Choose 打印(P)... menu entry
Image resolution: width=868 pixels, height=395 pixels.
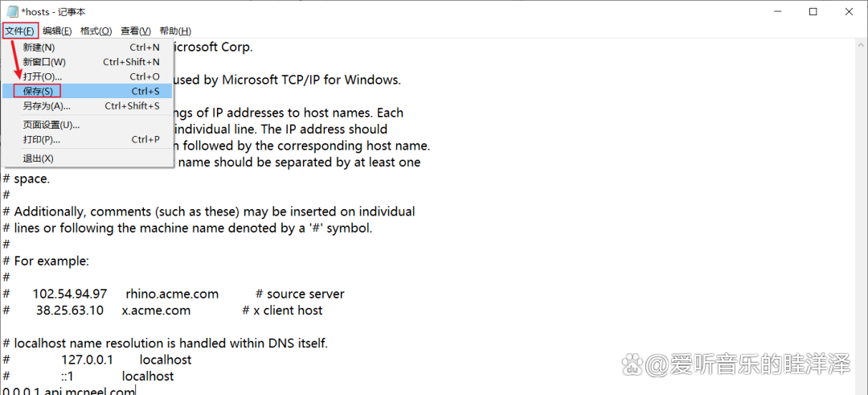point(42,139)
